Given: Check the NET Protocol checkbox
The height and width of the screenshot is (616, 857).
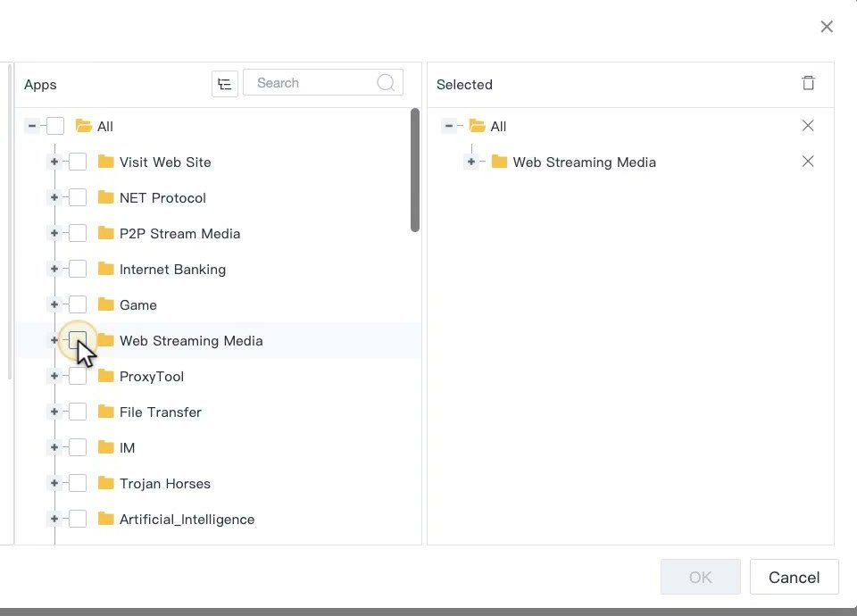Looking at the screenshot, I should (78, 197).
